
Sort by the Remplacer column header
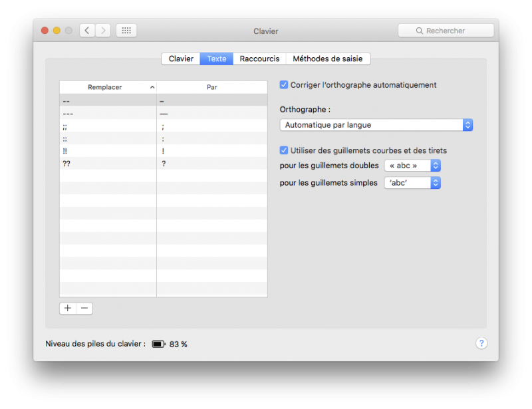point(106,87)
